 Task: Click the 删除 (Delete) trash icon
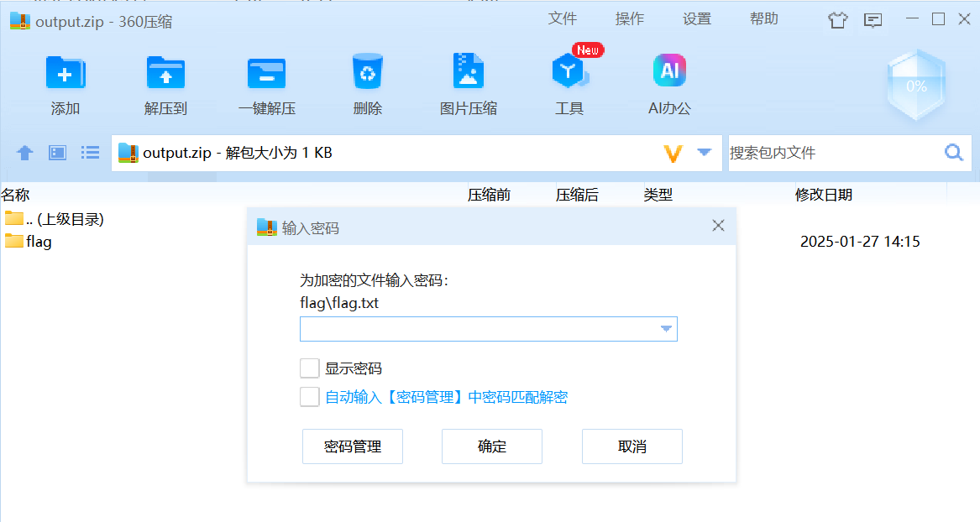pos(367,74)
